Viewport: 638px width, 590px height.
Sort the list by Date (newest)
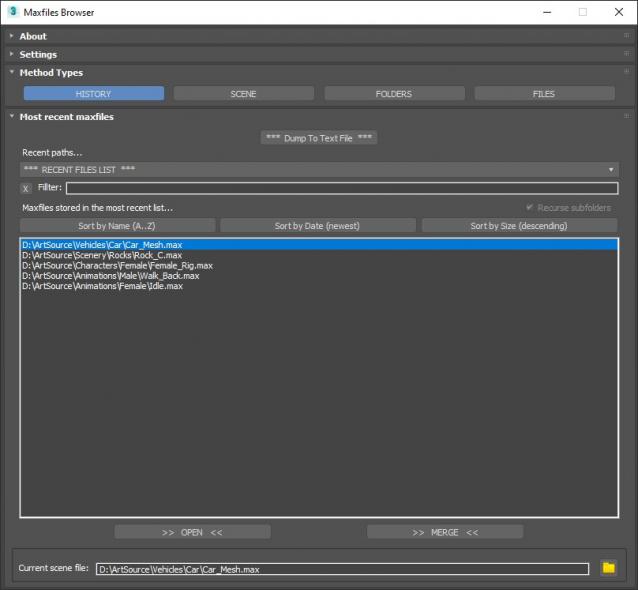click(x=317, y=226)
